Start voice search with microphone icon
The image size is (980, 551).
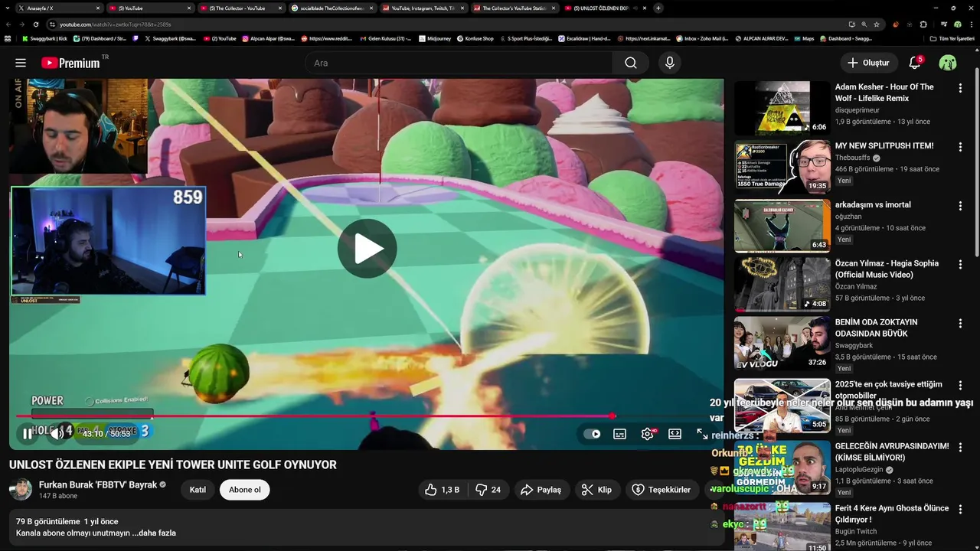point(670,63)
